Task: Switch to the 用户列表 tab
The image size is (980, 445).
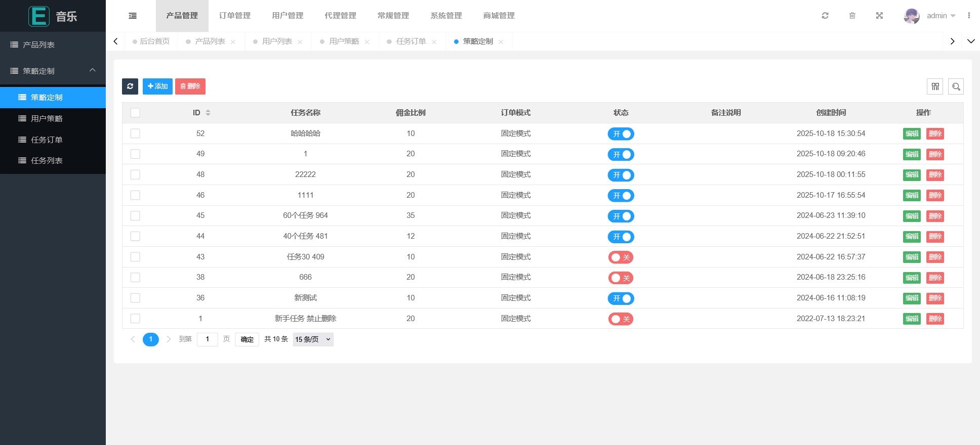Action: (277, 41)
